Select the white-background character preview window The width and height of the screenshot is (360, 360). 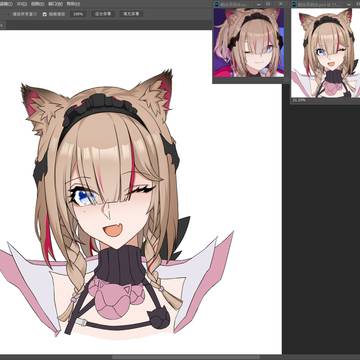[x=326, y=53]
